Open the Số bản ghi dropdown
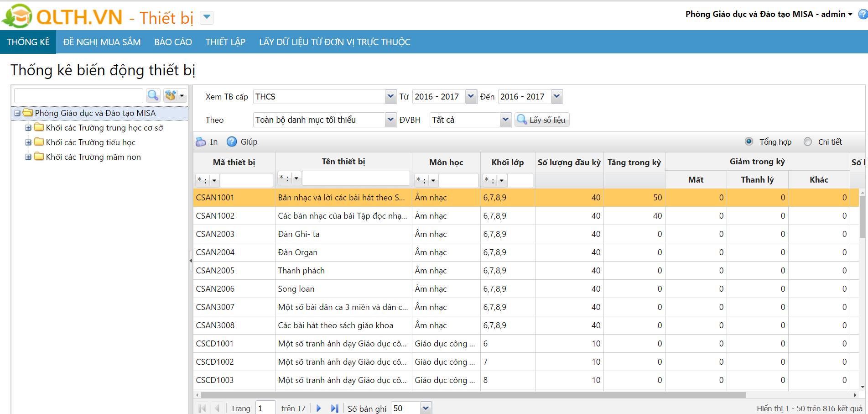 pyautogui.click(x=426, y=409)
